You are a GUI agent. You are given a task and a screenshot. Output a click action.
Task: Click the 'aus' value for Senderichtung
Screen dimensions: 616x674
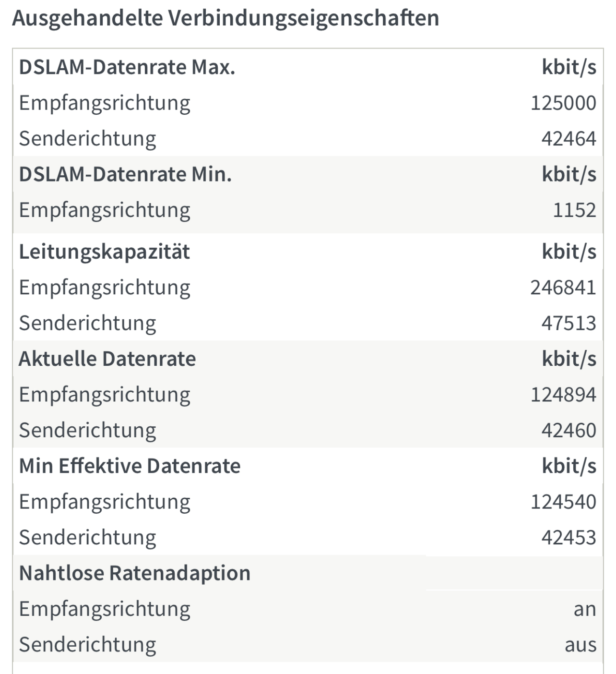click(580, 644)
